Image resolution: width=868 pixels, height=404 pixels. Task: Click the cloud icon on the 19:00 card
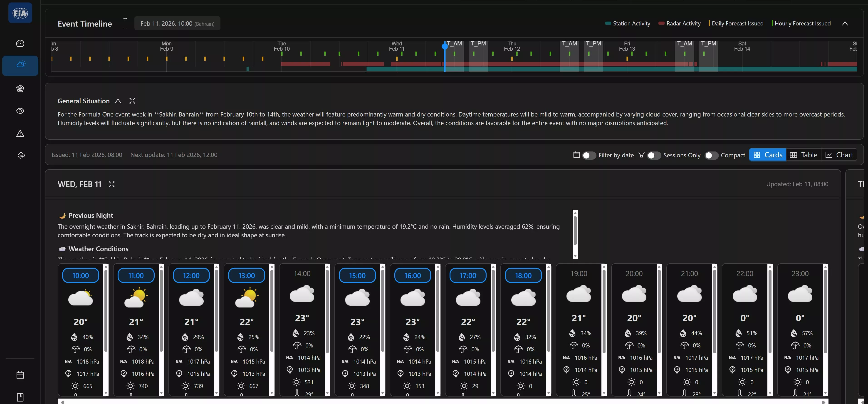579,294
